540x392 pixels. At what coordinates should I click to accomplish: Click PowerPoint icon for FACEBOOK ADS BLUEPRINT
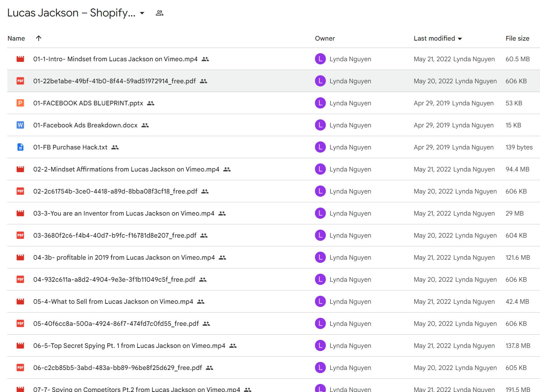coord(20,103)
